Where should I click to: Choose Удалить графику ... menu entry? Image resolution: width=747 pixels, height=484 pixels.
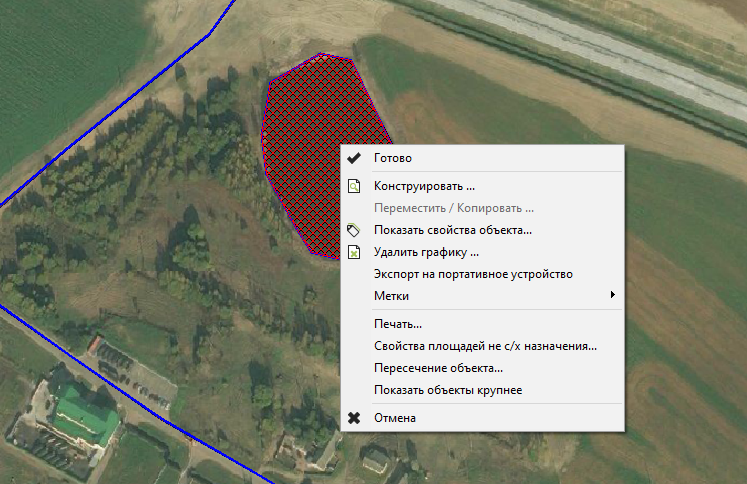tap(482, 252)
